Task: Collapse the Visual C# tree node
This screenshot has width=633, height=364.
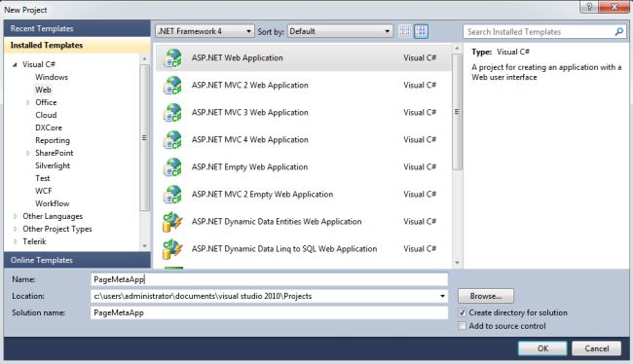Action: pyautogui.click(x=15, y=64)
